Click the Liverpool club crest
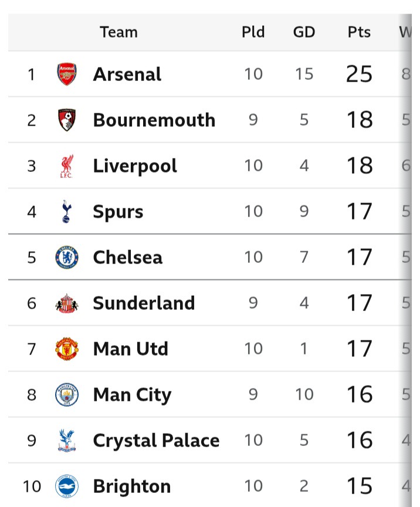Screen dimensions: 420x507 (x=67, y=166)
